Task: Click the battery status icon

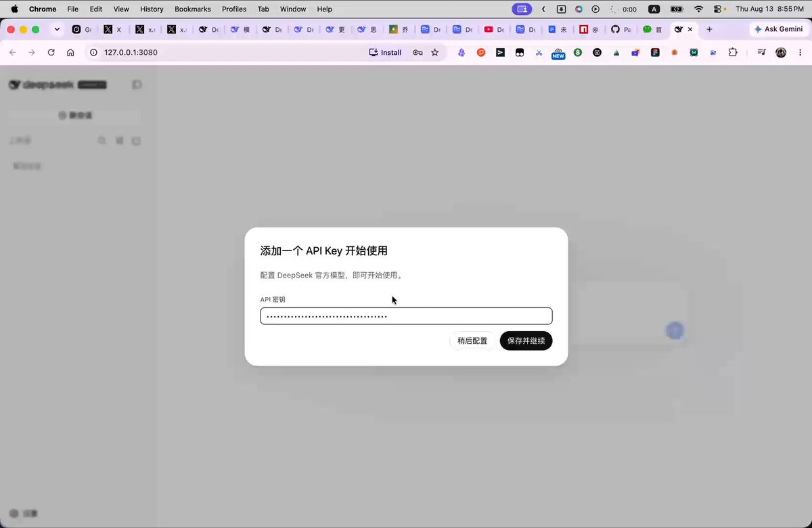Action: [x=677, y=9]
